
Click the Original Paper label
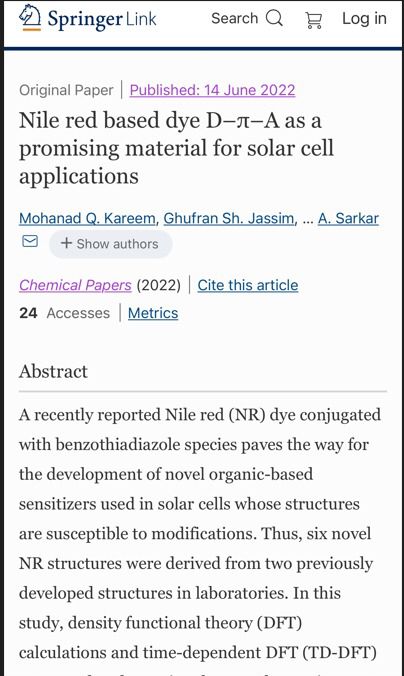(66, 90)
